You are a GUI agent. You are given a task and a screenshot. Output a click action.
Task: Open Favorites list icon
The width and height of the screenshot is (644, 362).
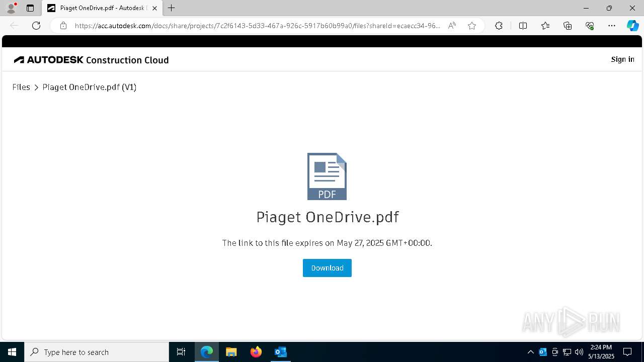pyautogui.click(x=545, y=26)
